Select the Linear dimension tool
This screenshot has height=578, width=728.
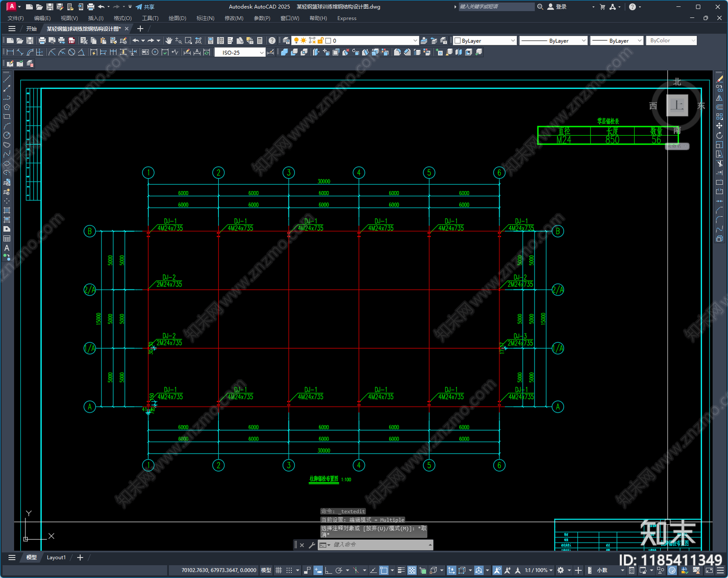pos(10,52)
